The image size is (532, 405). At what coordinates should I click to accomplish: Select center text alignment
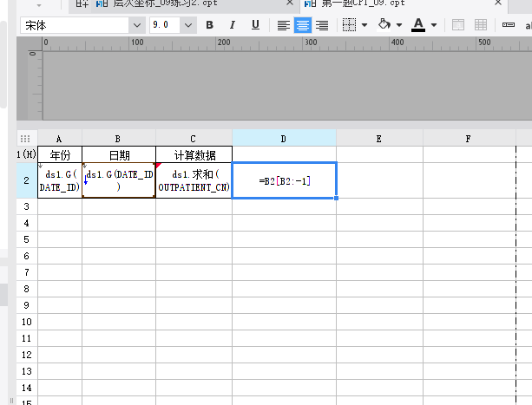303,25
